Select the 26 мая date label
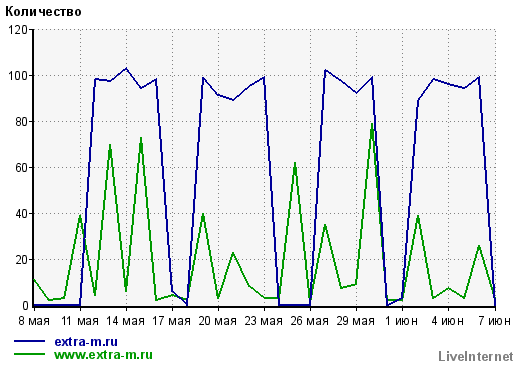Image resolution: width=520 pixels, height=366 pixels. pos(310,321)
